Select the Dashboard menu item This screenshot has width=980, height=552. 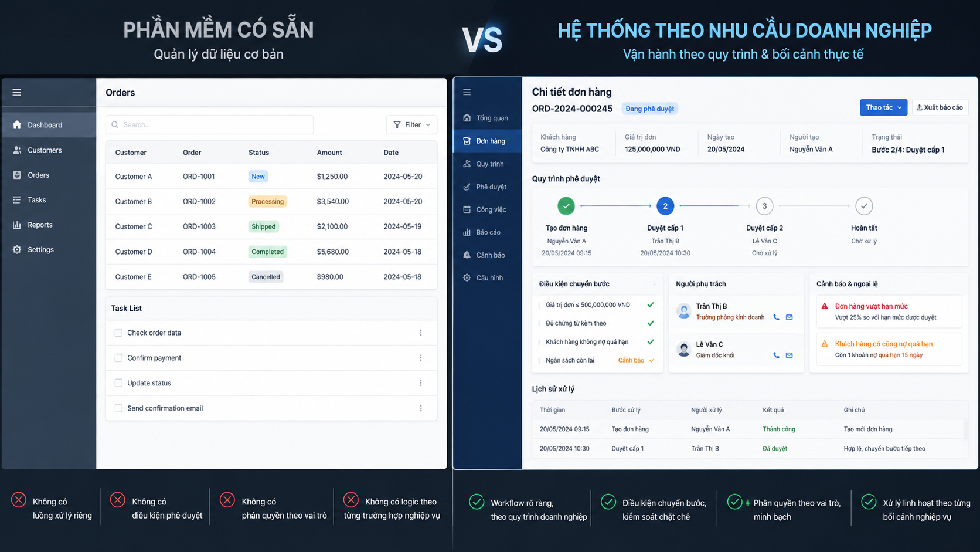tap(49, 125)
